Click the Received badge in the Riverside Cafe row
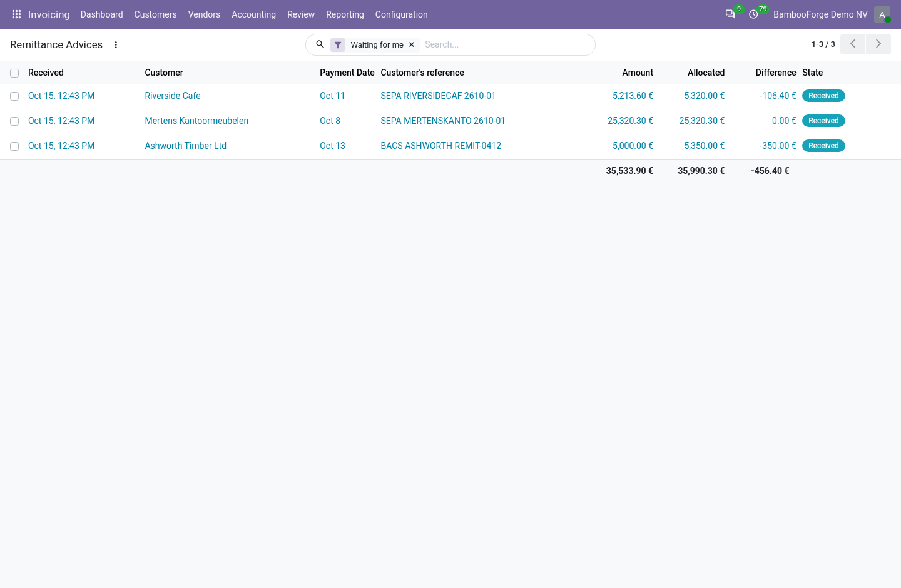This screenshot has width=901, height=588. (x=823, y=96)
